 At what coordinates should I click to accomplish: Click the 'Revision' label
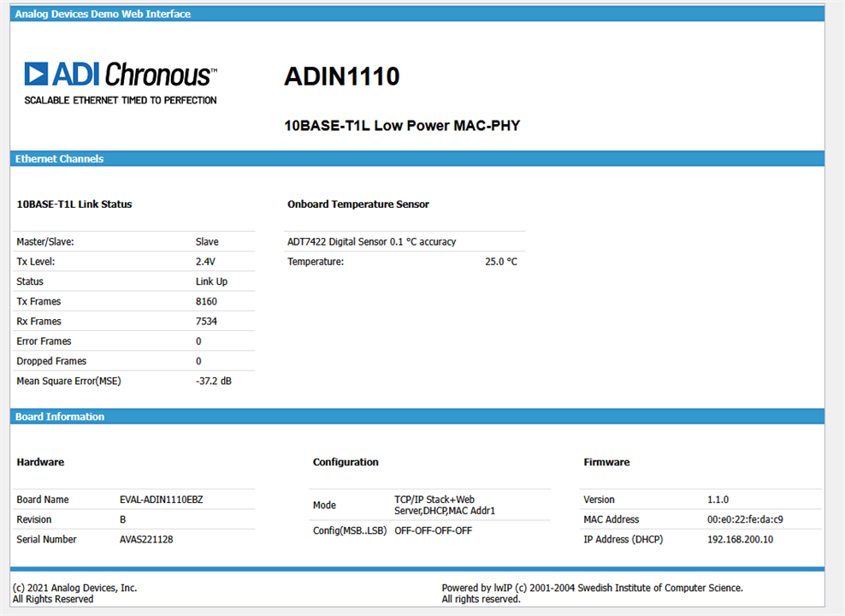pos(34,519)
